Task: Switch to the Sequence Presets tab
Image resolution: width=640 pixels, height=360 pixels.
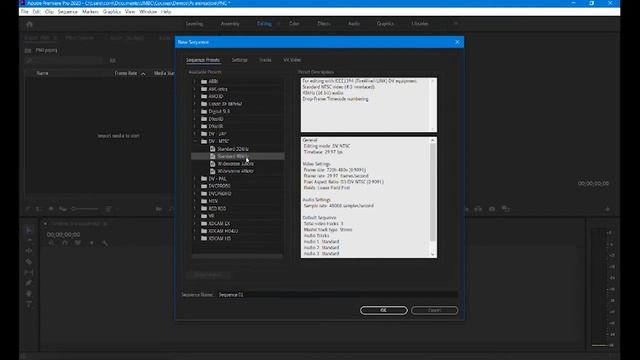Action: coord(203,60)
